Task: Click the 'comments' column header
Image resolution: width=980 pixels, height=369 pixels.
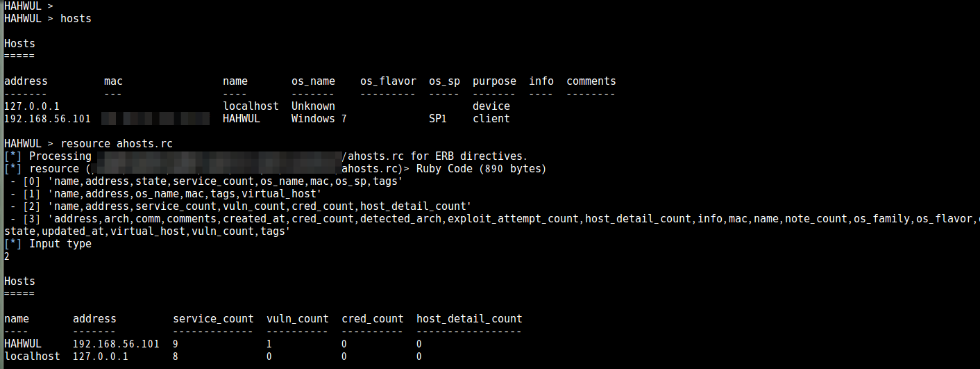Action: click(x=591, y=81)
